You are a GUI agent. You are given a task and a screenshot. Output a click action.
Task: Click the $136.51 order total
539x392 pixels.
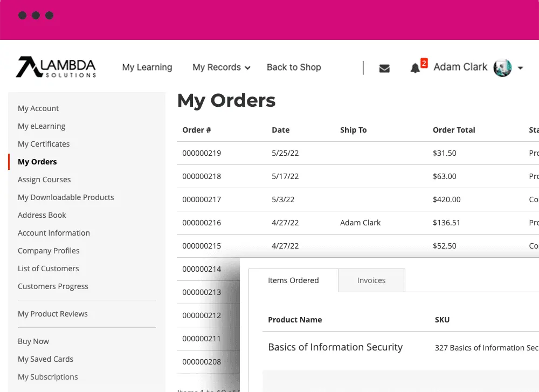click(x=446, y=223)
